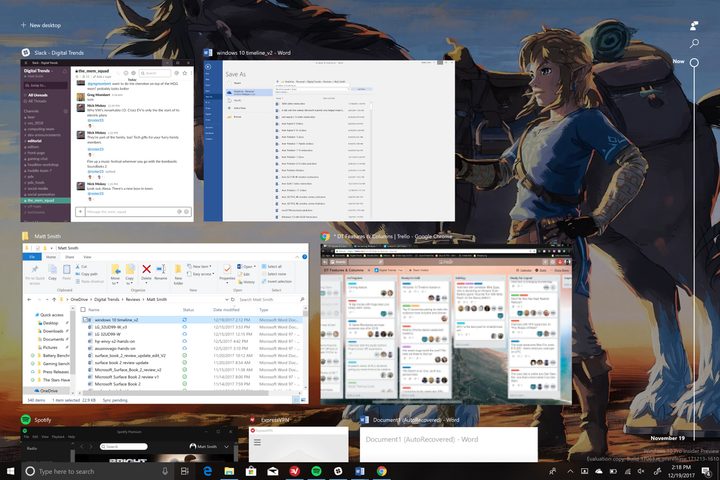The height and width of the screenshot is (480, 720).
Task: Open Slack from the taskbar
Action: [338, 471]
